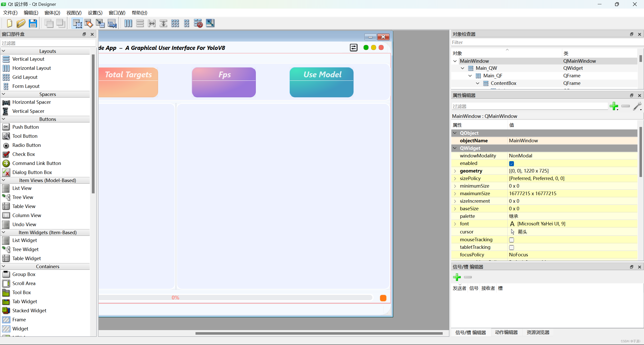Disable the enabled checkbox in property editor
The image size is (644, 345).
(x=512, y=163)
